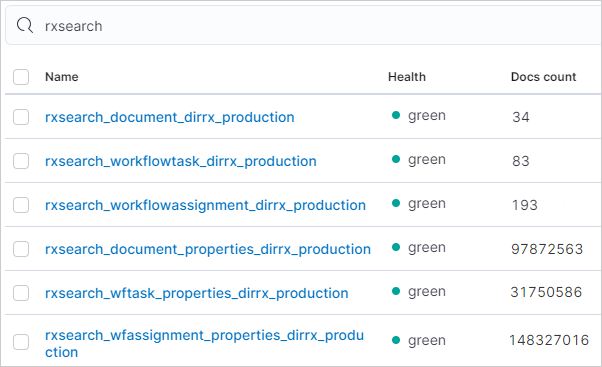Open rxsearch_workflowassignment_dirrx_production index
Viewport: 602px width, 367px height.
click(205, 205)
